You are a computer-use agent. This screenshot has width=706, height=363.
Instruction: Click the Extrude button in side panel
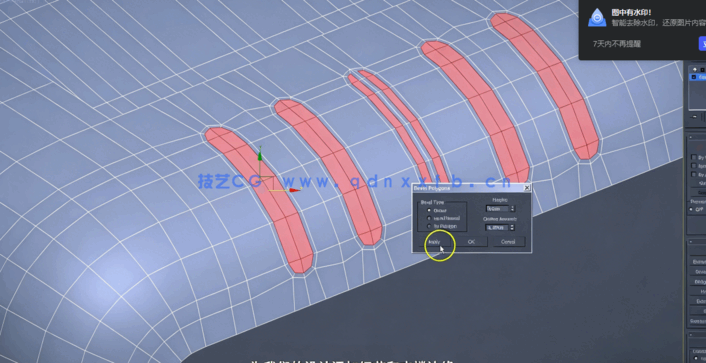click(x=698, y=262)
